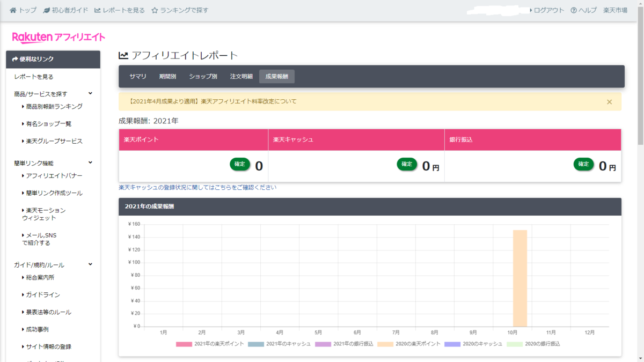This screenshot has width=644, height=362.
Task: Click the 確定 badge under 楽天キャッシュ
Action: pyautogui.click(x=407, y=164)
